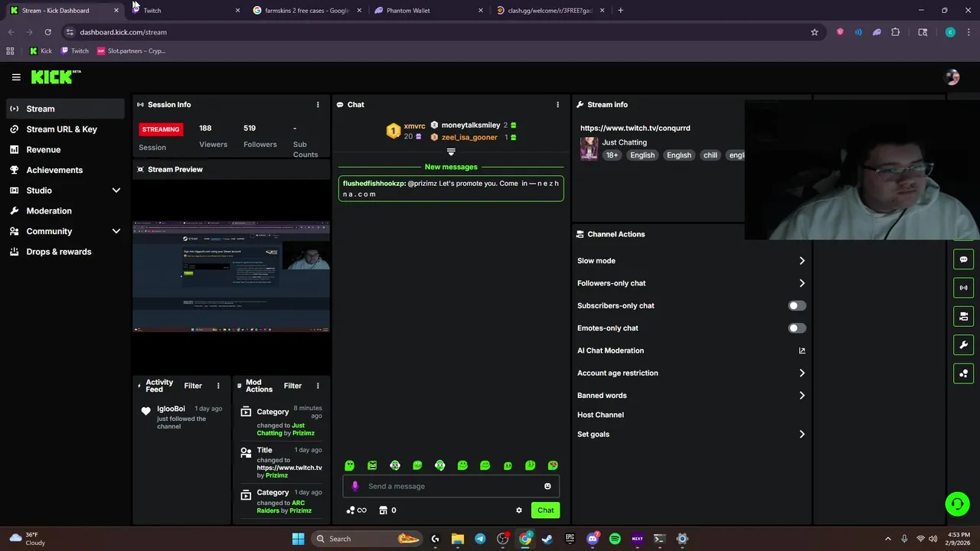Click the New messages banner

pyautogui.click(x=451, y=167)
